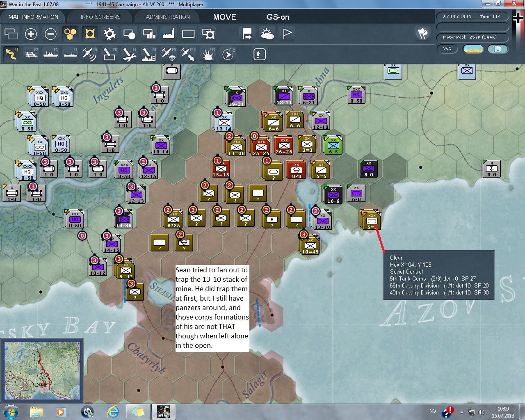Select the 13-11 unit counter

coord(284,96)
